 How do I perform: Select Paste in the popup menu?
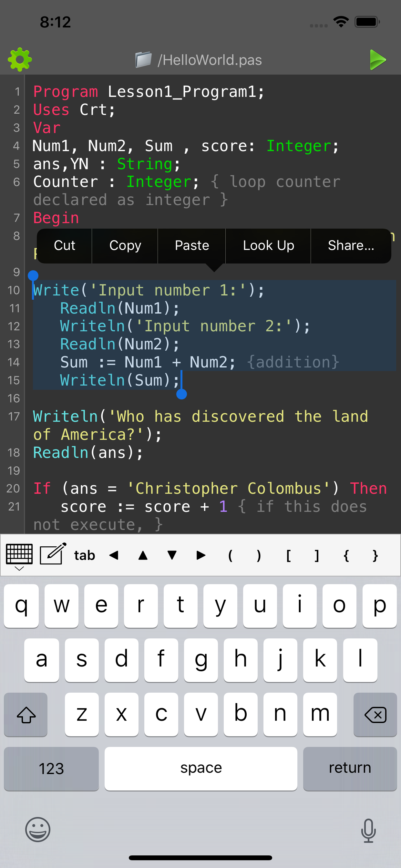[x=192, y=246]
